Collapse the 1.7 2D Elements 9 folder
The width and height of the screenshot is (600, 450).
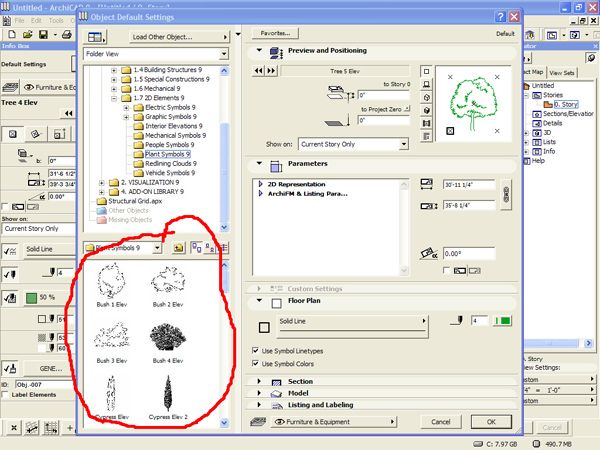click(x=114, y=98)
